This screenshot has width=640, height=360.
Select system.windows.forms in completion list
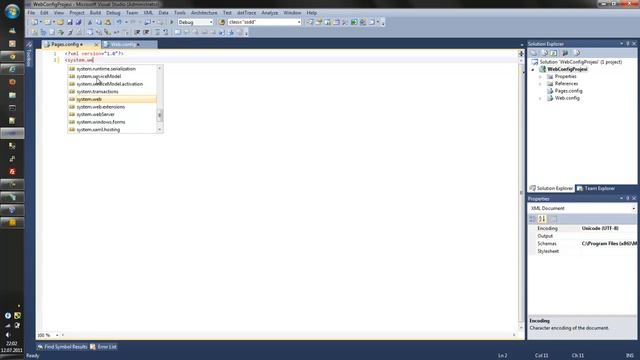click(x=112, y=122)
